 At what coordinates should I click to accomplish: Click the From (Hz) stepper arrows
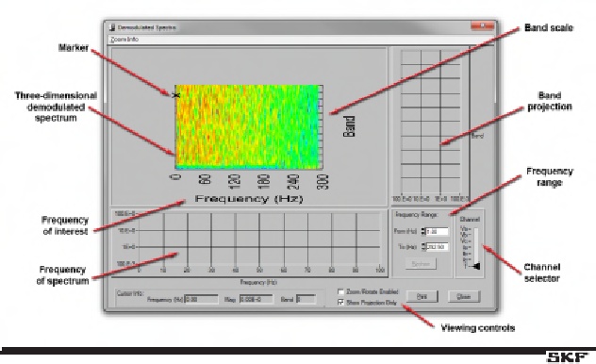pyautogui.click(x=423, y=231)
